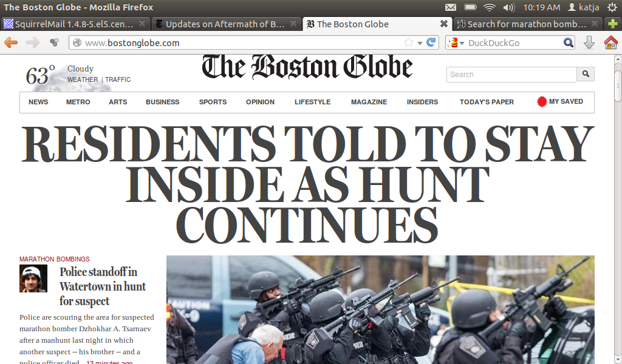Open the session gear menu top right
Viewport: 622px width, 364px height.
pos(613,7)
